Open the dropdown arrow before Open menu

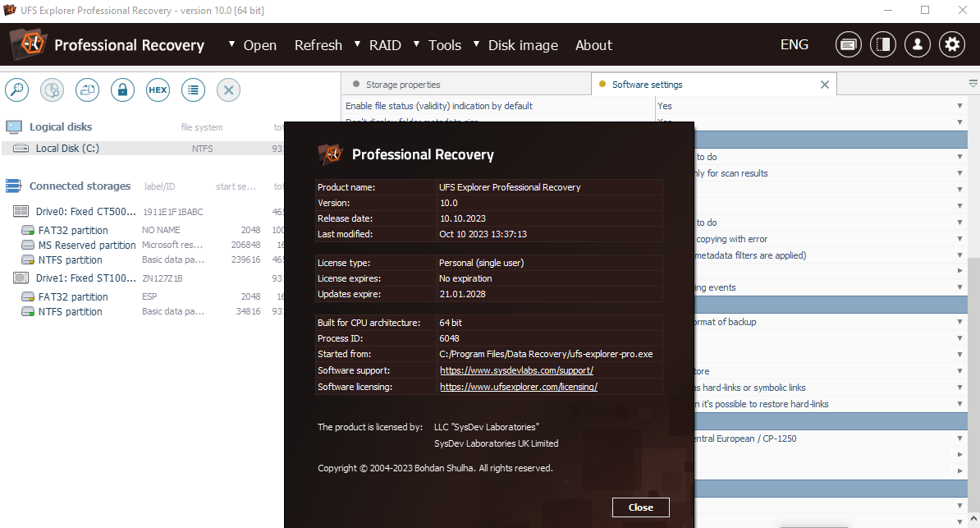(232, 44)
